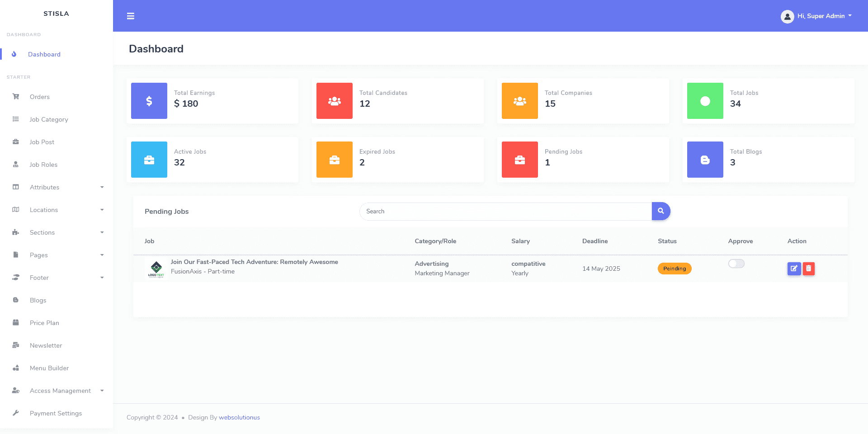Click the orange Pending status badge

pyautogui.click(x=674, y=269)
